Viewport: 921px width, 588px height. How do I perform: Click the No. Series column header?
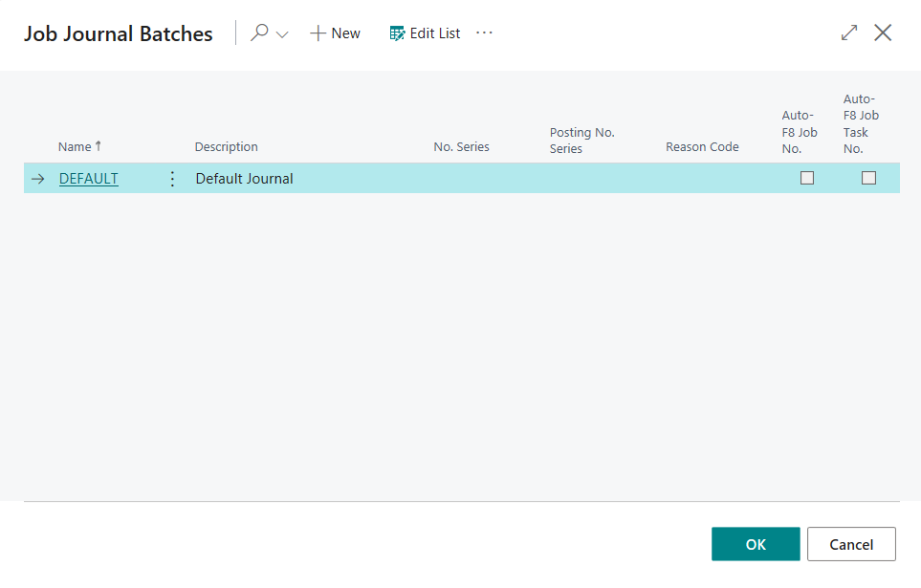[461, 147]
